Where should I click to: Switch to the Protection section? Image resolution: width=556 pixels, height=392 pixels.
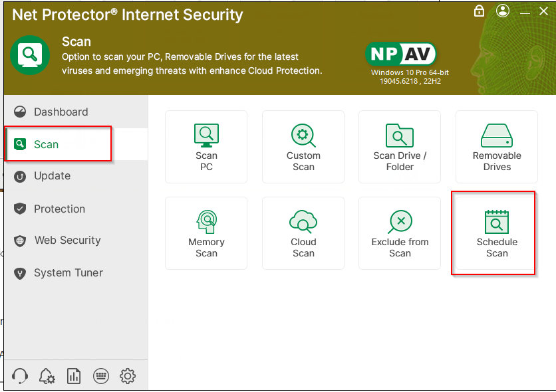click(x=59, y=209)
